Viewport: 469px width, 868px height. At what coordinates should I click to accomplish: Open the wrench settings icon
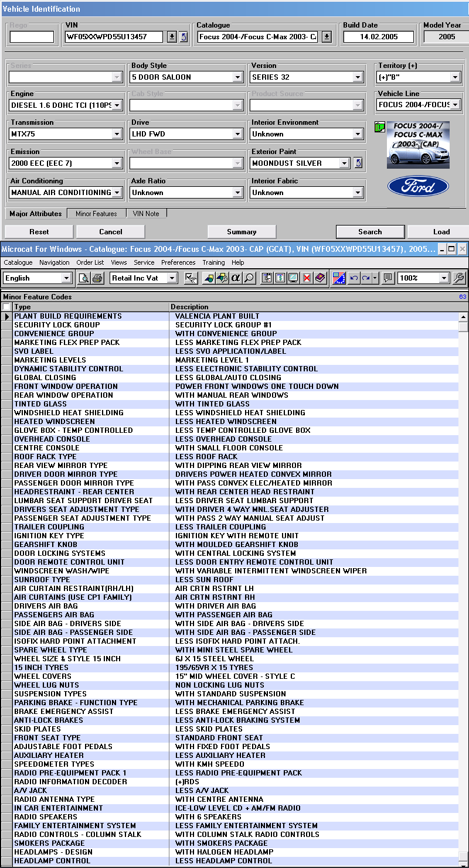point(459,278)
